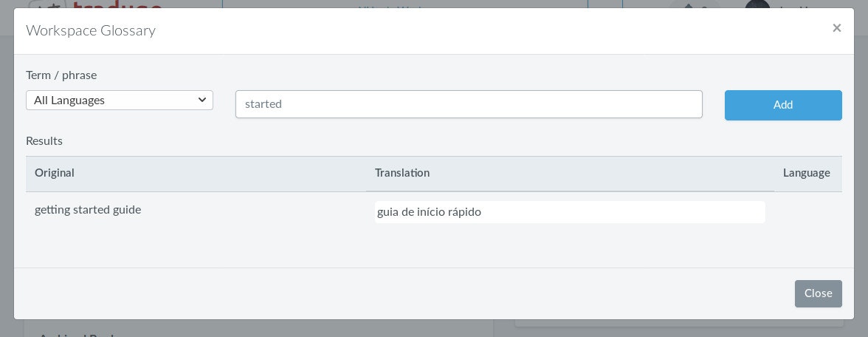Click the Original column header
Viewport: 868px width, 337px height.
(x=55, y=173)
